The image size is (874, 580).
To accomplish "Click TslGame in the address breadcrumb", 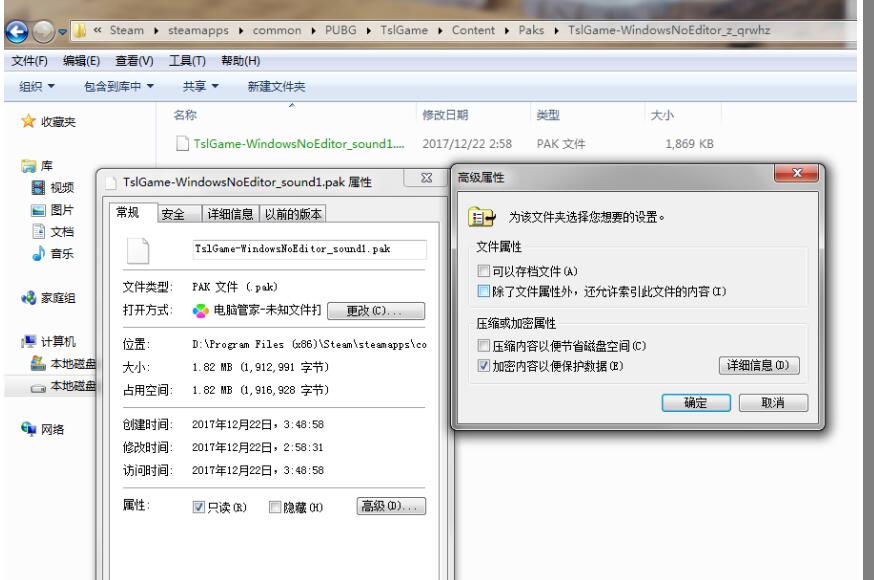I will click(x=404, y=30).
